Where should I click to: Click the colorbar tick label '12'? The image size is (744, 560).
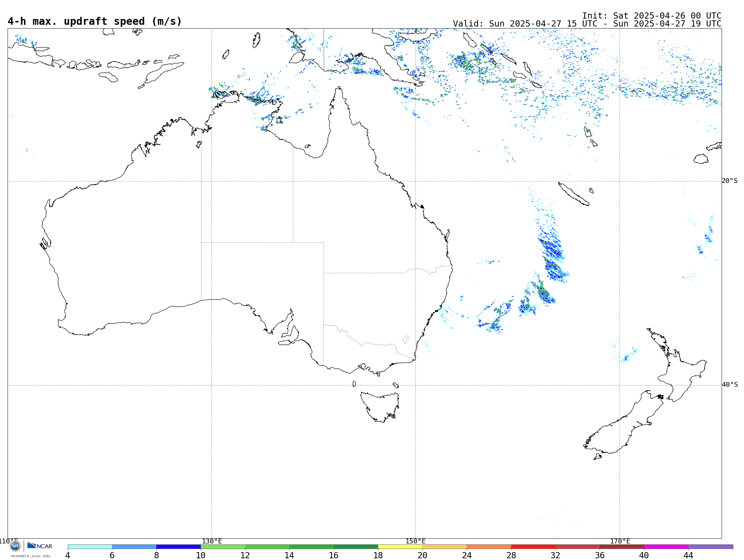pyautogui.click(x=245, y=555)
